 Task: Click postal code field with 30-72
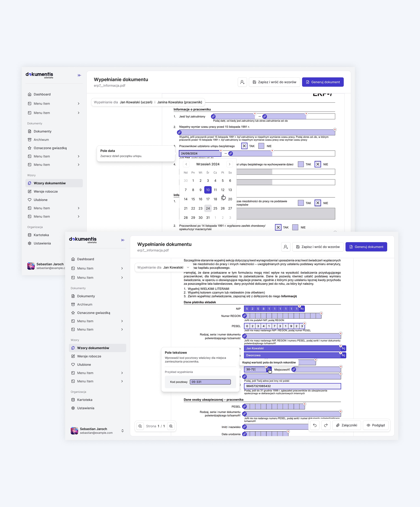(255, 369)
